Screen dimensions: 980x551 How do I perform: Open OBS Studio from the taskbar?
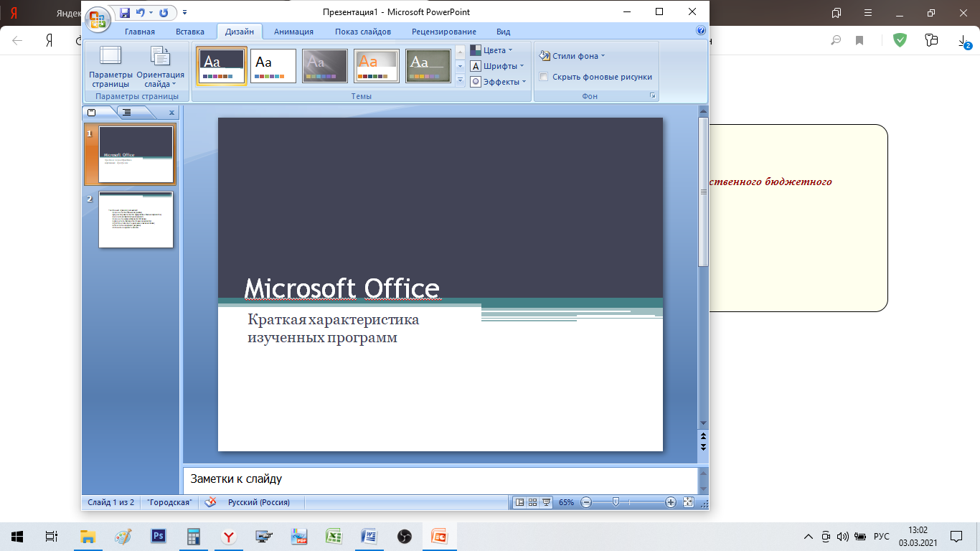pos(404,536)
